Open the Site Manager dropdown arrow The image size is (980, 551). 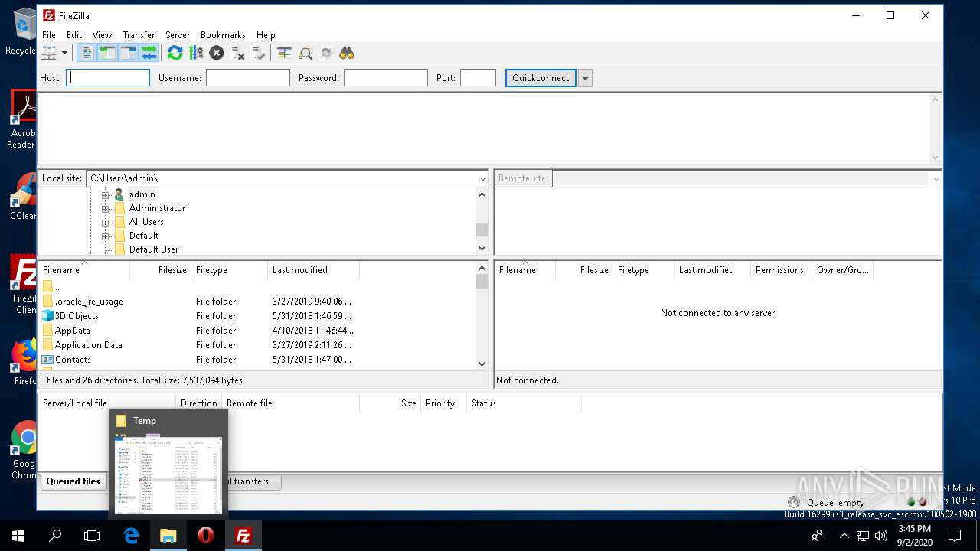tap(64, 53)
